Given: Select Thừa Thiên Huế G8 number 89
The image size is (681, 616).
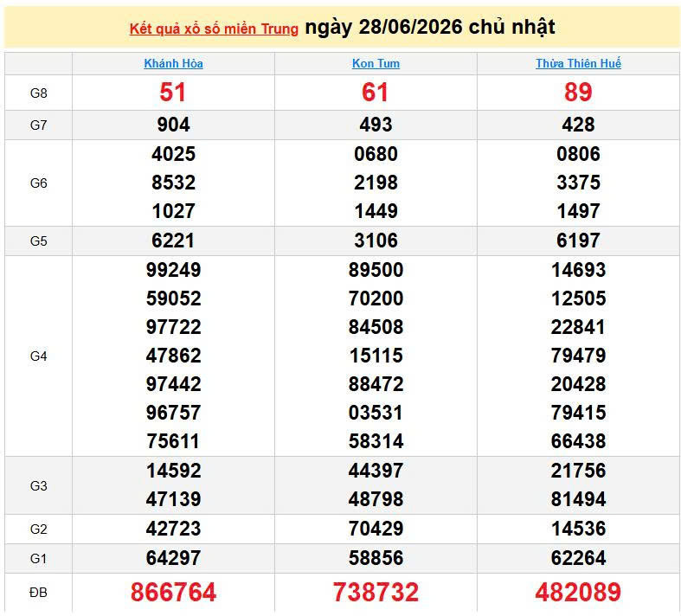Looking at the screenshot, I should (578, 92).
